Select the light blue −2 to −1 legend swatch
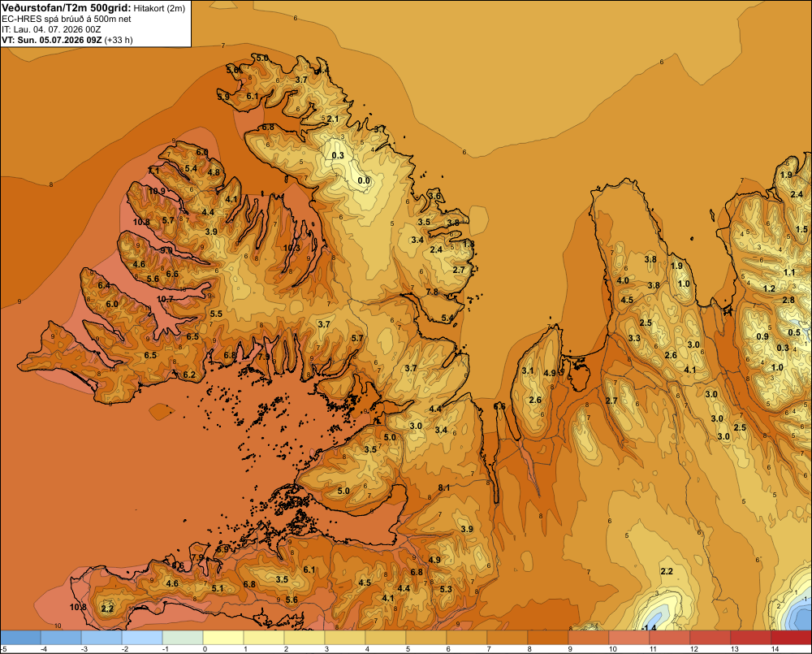Screen dimensions: 812x654 [142, 638]
